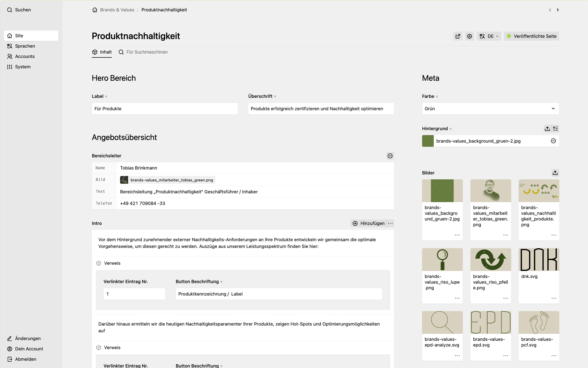Open page settings gear icon
588x368 pixels.
469,36
